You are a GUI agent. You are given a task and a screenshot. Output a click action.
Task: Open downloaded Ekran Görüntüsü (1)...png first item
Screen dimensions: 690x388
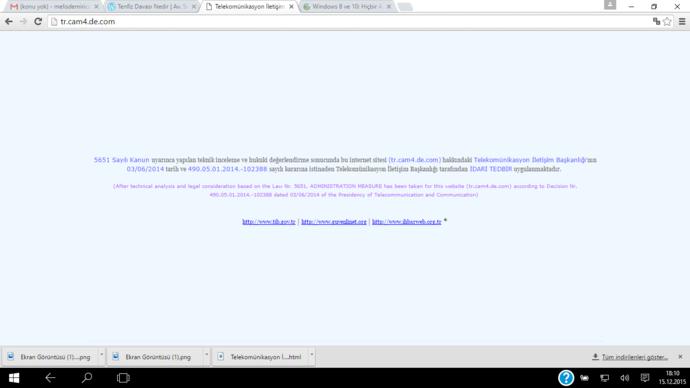pyautogui.click(x=49, y=357)
